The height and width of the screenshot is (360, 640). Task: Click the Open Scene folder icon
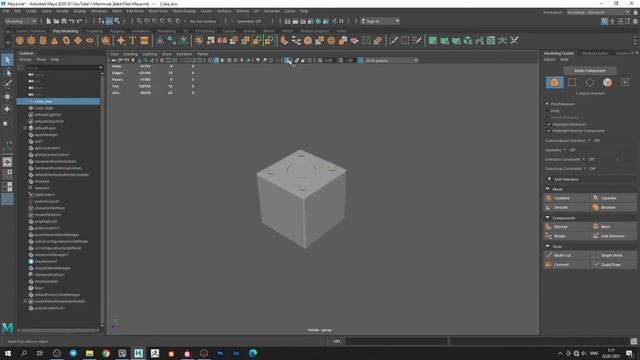coord(56,21)
